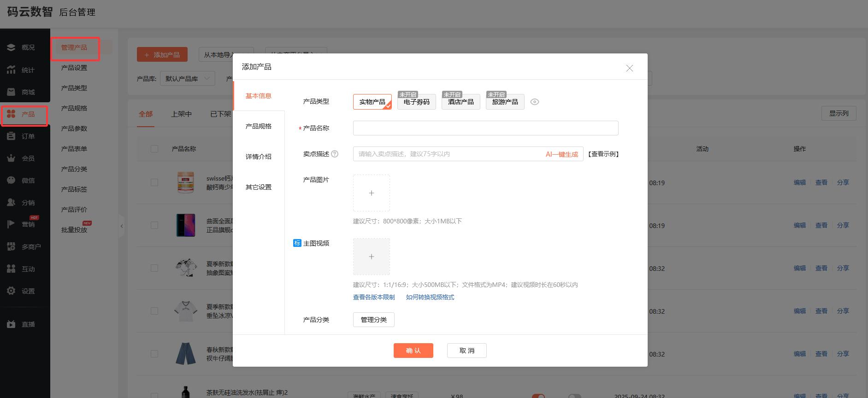The height and width of the screenshot is (398, 868).
Task: Click the 显示列 button
Action: [x=839, y=113]
